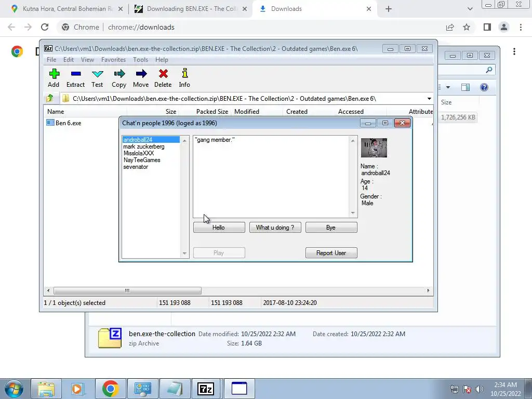Viewport: 532px width, 399px height.
Task: Click the scroll-down arrow of the user list
Action: (184, 253)
